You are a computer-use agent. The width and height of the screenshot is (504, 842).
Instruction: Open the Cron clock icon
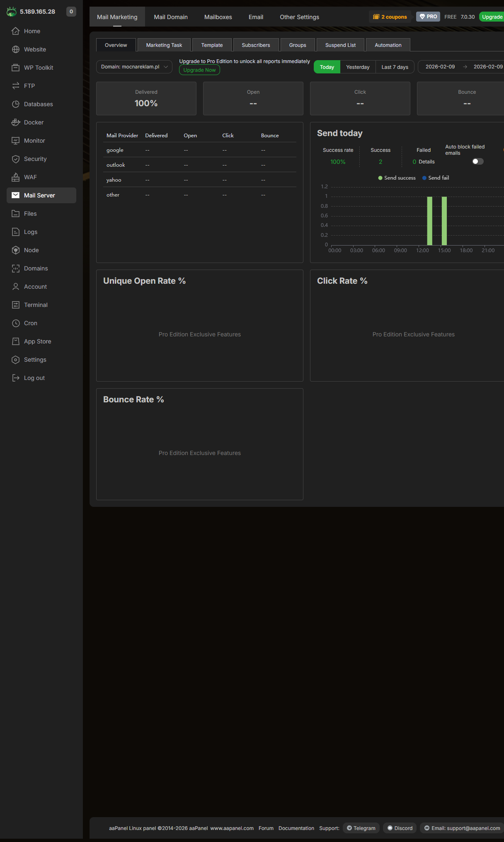[16, 323]
